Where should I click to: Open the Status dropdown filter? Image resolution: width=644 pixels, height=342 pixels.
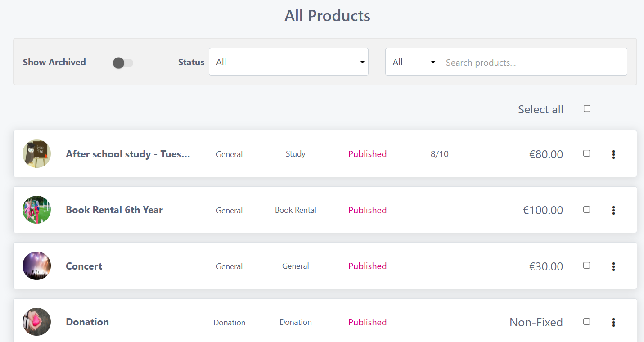(x=288, y=62)
